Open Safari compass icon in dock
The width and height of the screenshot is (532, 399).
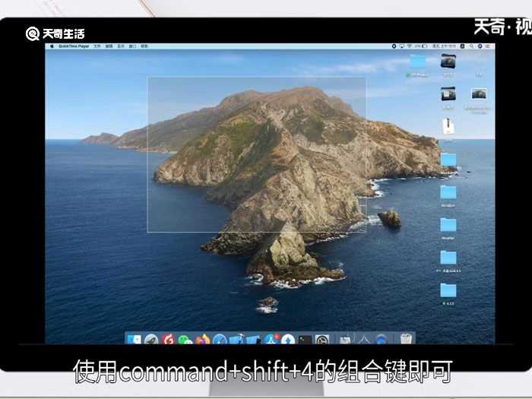coord(220,340)
